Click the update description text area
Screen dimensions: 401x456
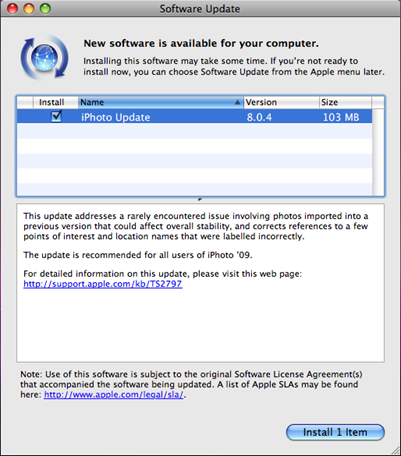pyautogui.click(x=200, y=283)
